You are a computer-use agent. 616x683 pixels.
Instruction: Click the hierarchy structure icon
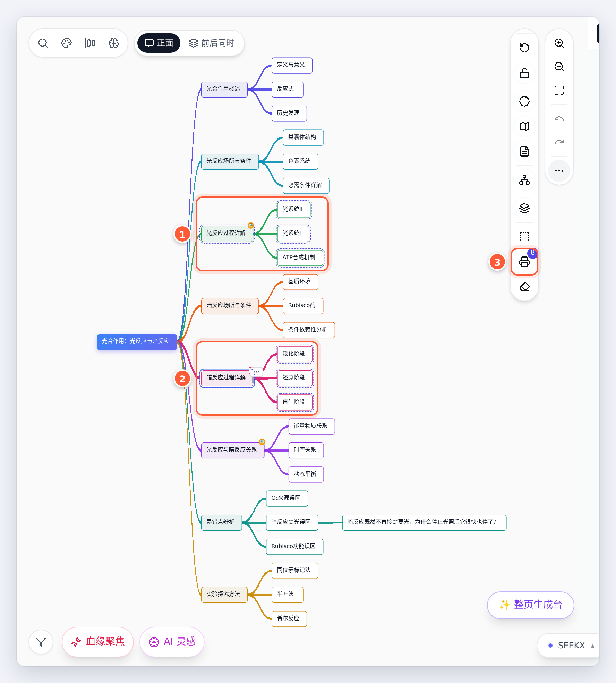click(524, 180)
